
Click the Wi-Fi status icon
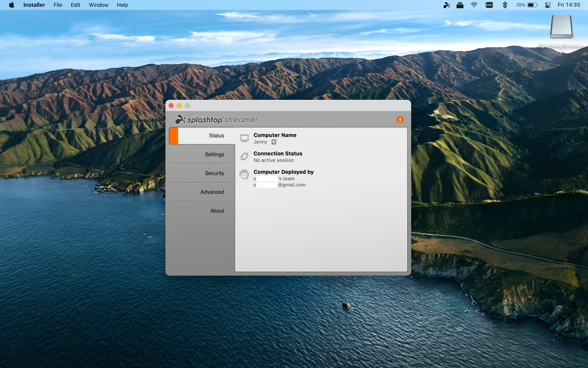(x=474, y=5)
